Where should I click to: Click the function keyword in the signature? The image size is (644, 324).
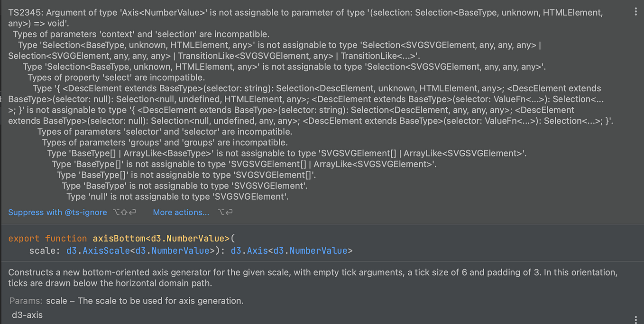[66, 238]
